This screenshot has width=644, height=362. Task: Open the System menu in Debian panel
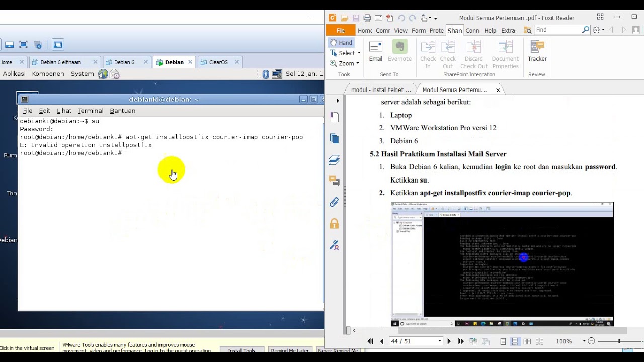(82, 74)
